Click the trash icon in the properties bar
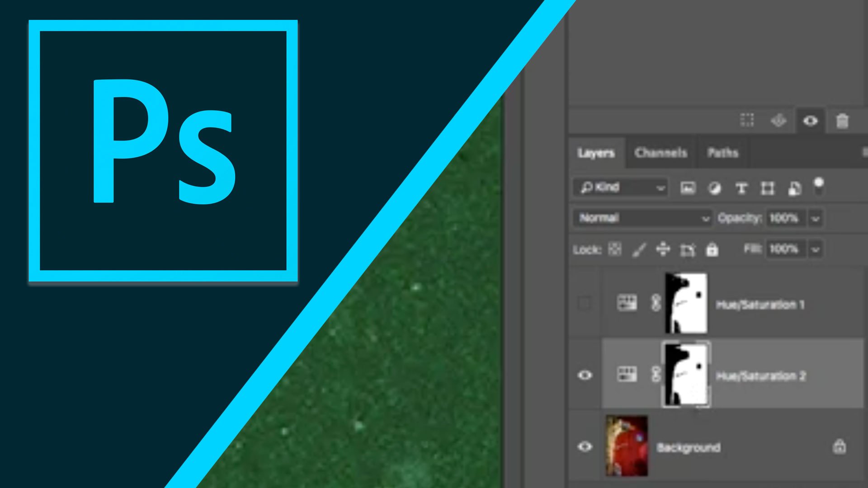 click(x=842, y=121)
